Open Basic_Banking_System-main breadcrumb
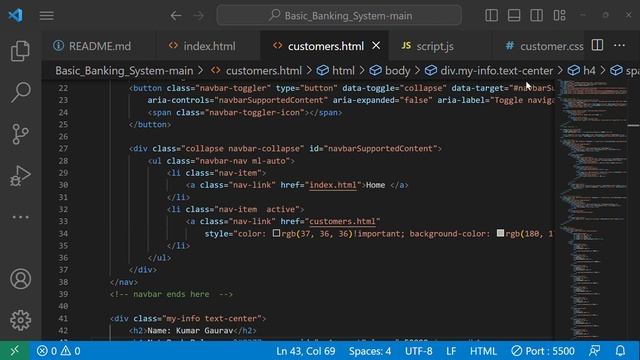Image resolution: width=640 pixels, height=360 pixels. [124, 71]
